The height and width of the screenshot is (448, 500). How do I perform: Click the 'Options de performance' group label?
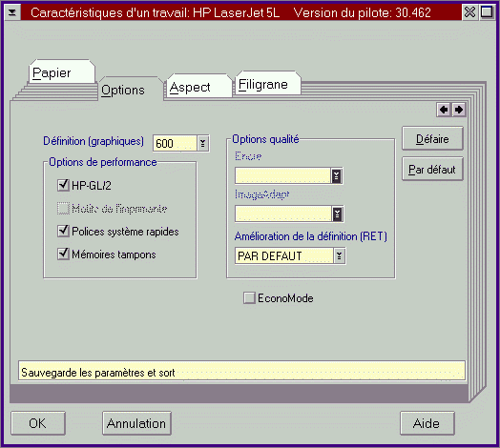(103, 162)
